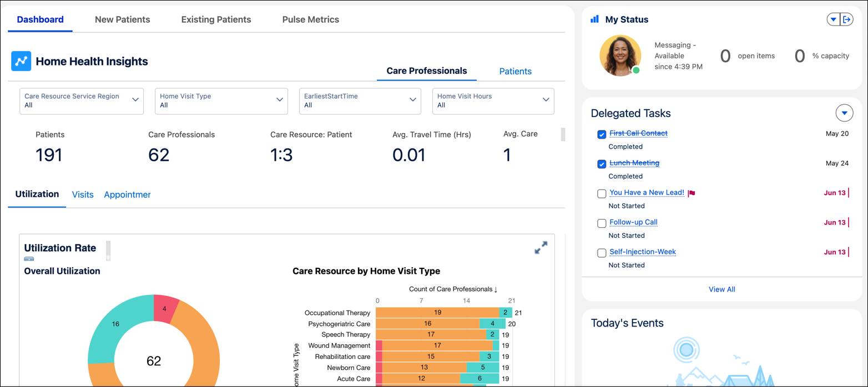868x387 pixels.
Task: Select the Appointments sub-tab
Action: [127, 195]
